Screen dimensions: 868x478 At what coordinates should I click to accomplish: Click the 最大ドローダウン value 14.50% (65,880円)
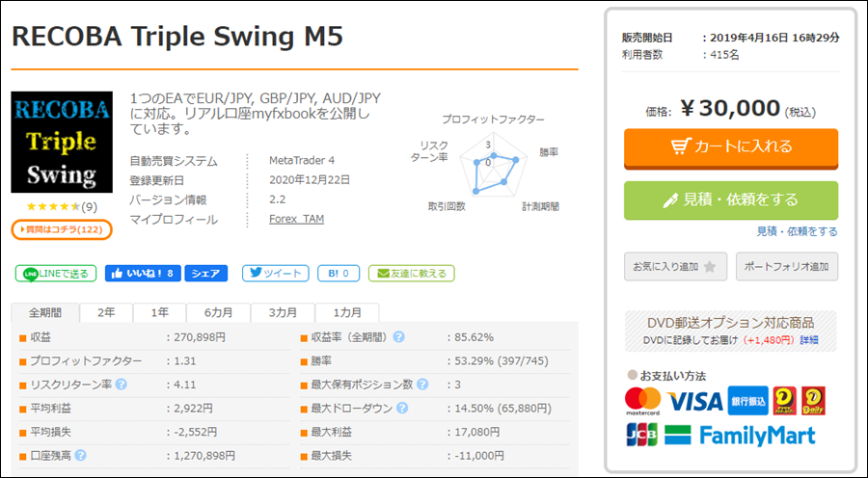pos(503,409)
